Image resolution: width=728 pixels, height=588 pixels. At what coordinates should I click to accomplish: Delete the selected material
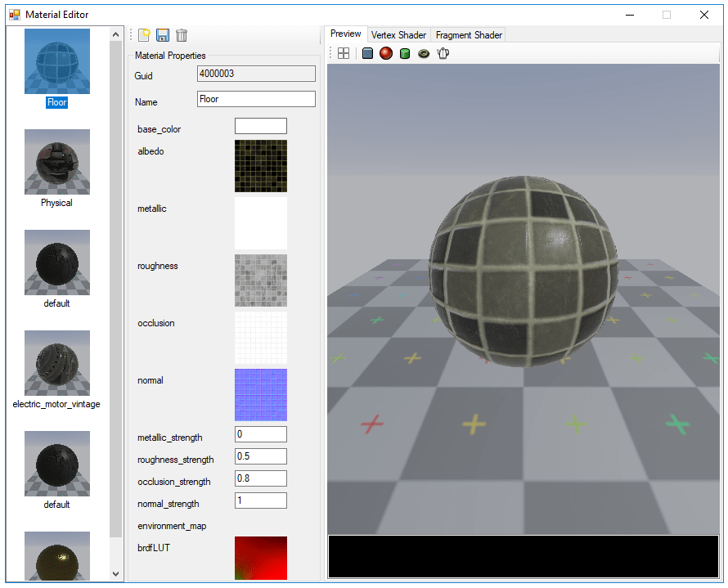181,35
